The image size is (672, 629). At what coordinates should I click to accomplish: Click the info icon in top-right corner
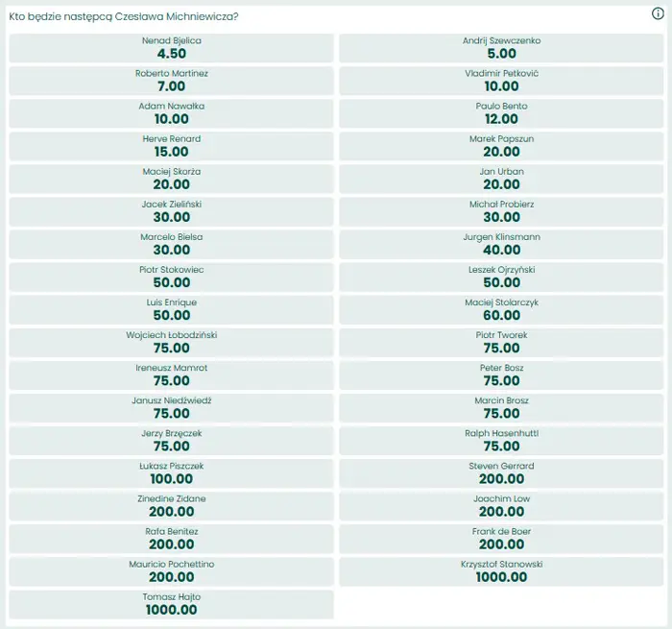[x=658, y=14]
